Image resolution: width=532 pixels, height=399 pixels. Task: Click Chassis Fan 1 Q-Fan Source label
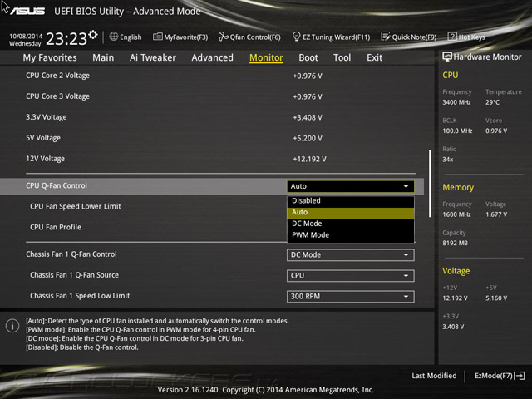click(x=74, y=275)
